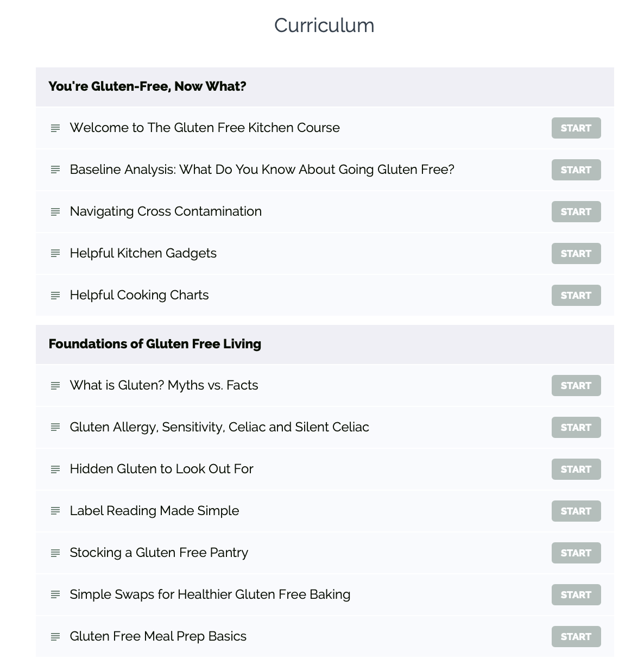Click the lesson icon beside Navigating Cross Contamination
Viewport: 644px width, 664px height.
[x=55, y=211]
